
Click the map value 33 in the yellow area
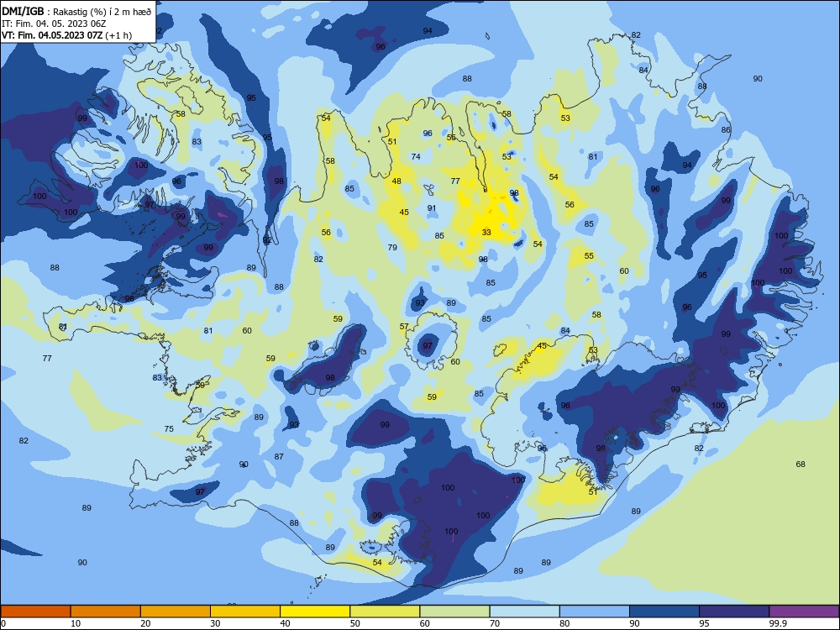click(x=486, y=232)
